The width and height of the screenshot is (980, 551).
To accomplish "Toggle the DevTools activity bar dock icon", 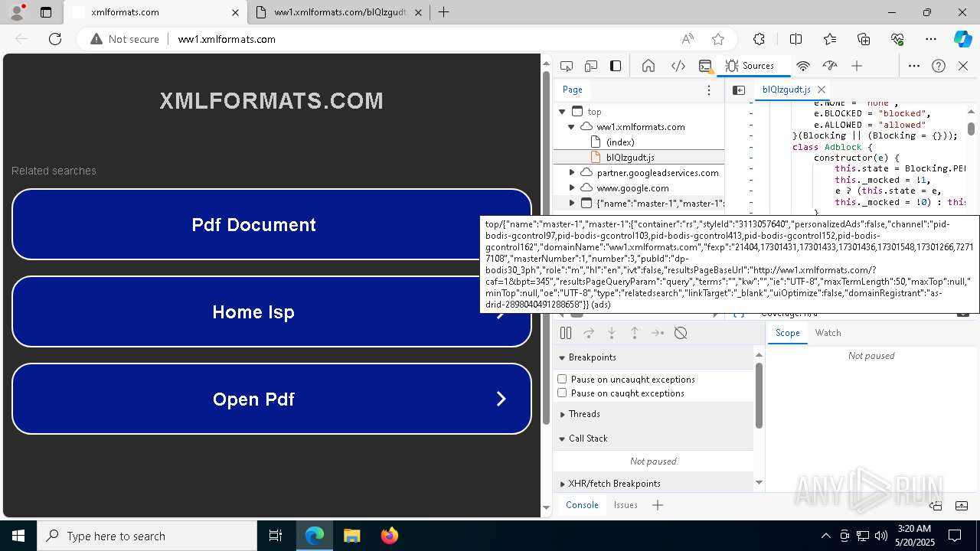I will coord(616,66).
